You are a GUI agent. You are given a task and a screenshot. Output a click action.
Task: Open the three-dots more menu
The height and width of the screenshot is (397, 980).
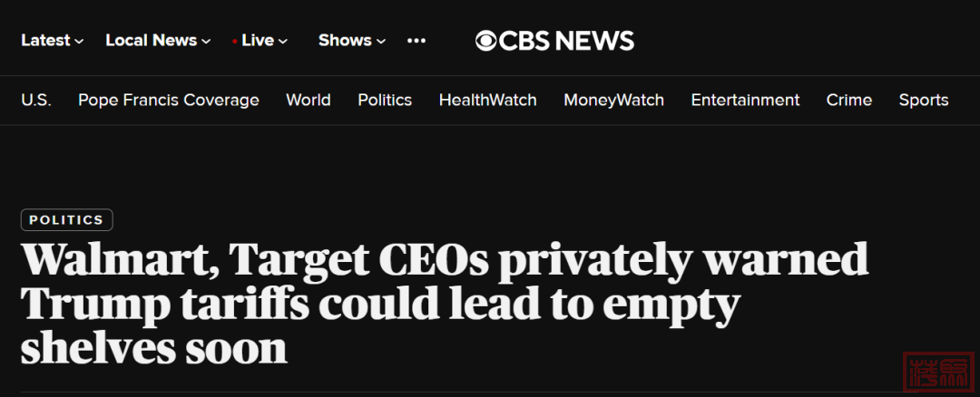pyautogui.click(x=416, y=41)
